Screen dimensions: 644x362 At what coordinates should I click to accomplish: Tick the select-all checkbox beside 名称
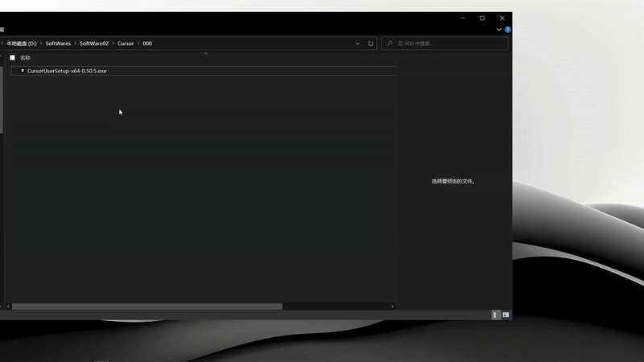[12, 58]
